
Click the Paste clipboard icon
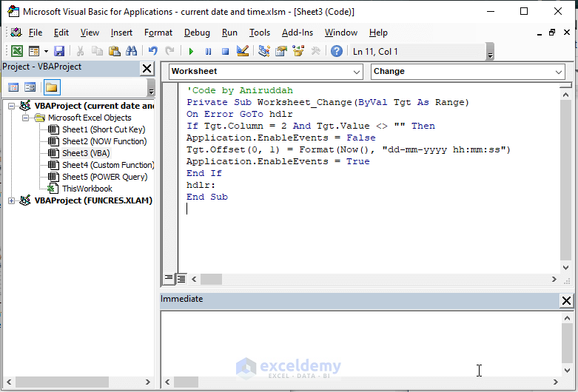tap(115, 51)
